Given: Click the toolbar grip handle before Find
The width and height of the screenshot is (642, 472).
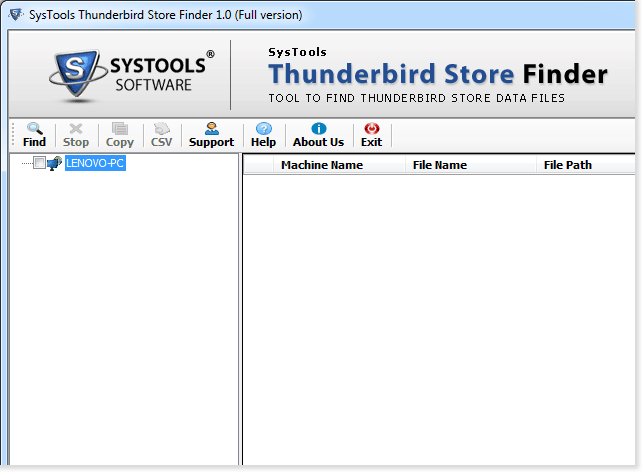Looking at the screenshot, I should pos(14,135).
